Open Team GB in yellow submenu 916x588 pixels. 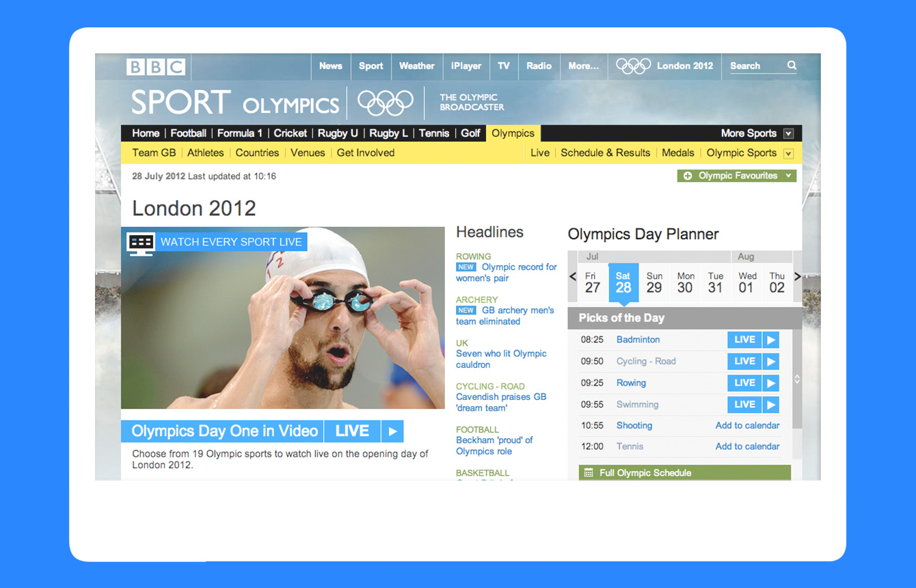(154, 153)
